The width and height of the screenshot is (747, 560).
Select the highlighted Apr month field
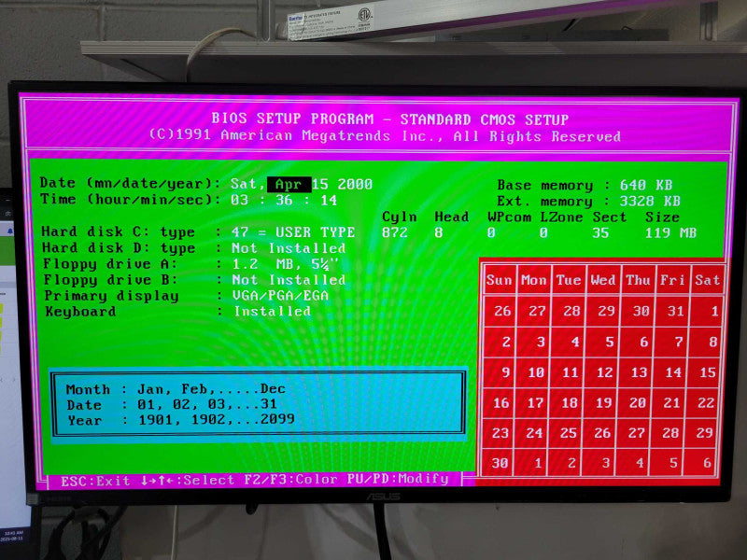[289, 184]
